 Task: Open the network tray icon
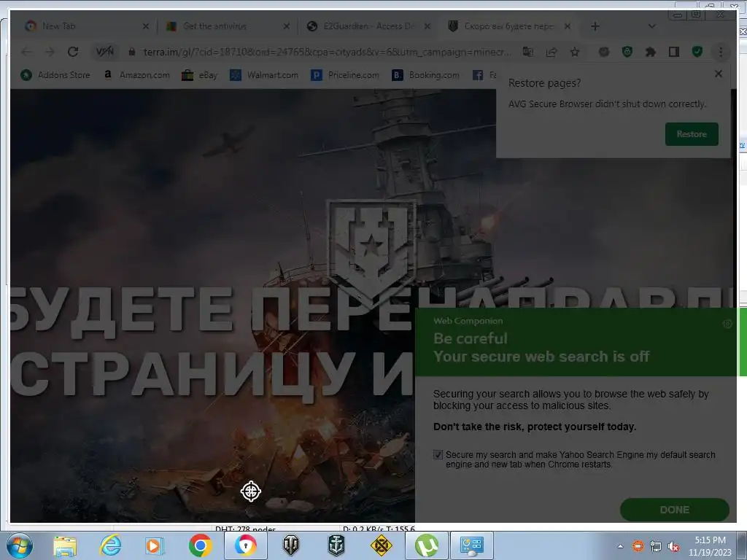(656, 546)
